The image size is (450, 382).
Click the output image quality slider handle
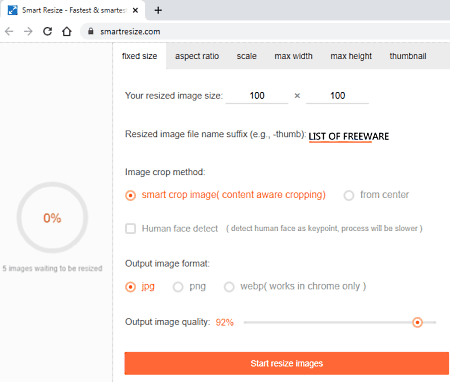[x=417, y=322]
